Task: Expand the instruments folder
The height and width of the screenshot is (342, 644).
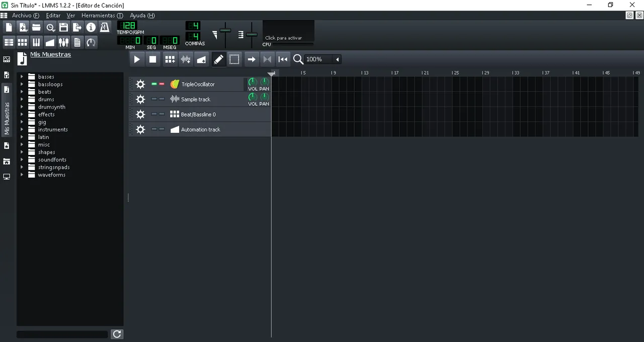Action: tap(22, 130)
